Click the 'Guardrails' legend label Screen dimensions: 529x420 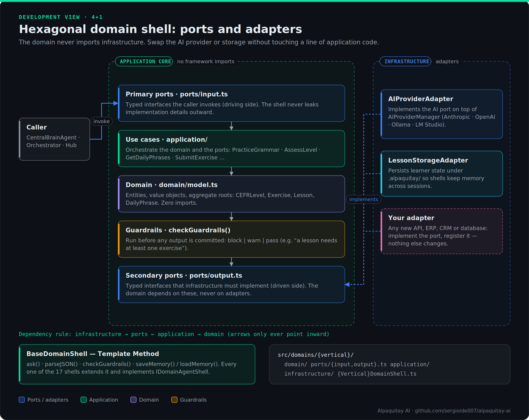[x=193, y=400]
